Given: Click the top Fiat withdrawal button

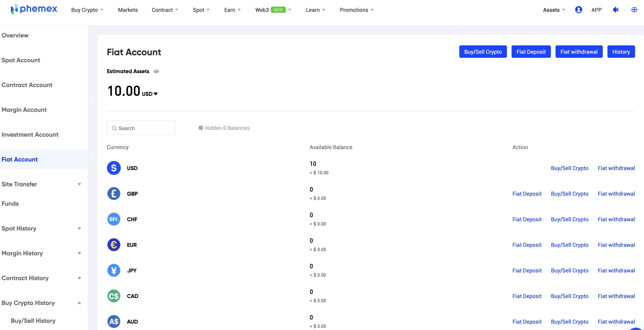Looking at the screenshot, I should coord(579,52).
